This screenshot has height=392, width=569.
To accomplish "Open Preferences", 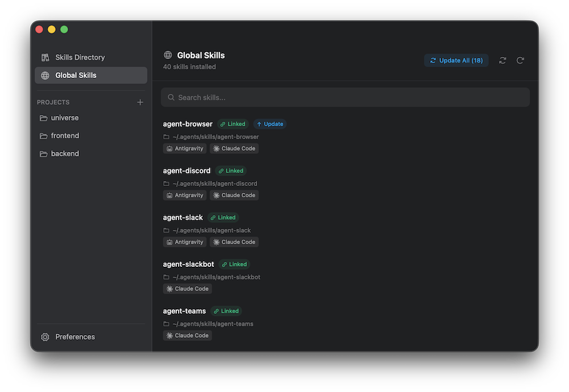I will (90, 337).
